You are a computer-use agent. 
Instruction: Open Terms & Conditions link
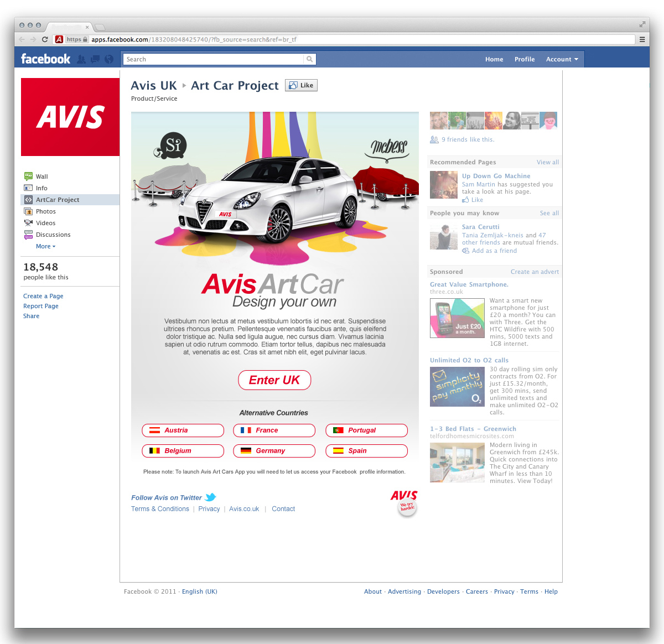(160, 509)
